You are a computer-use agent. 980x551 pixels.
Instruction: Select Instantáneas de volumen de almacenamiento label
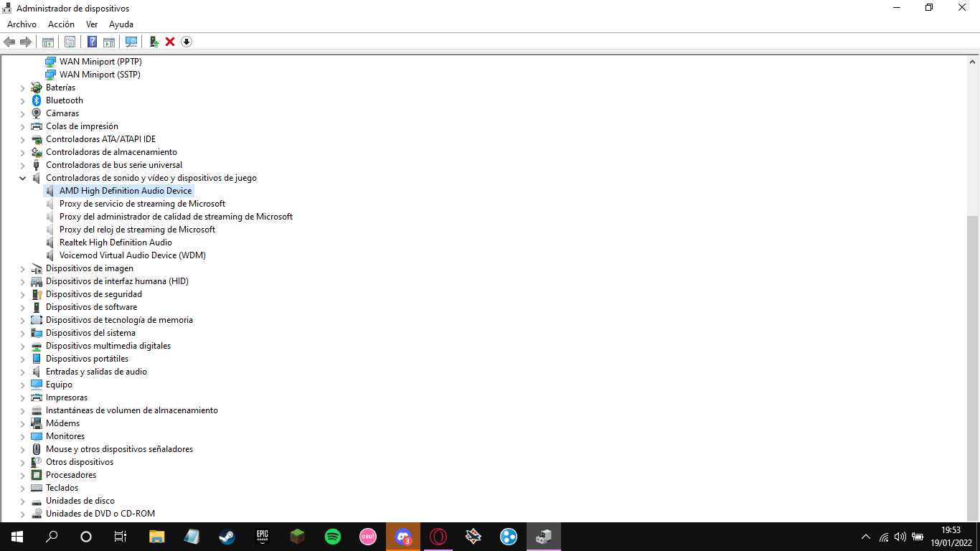click(x=132, y=410)
